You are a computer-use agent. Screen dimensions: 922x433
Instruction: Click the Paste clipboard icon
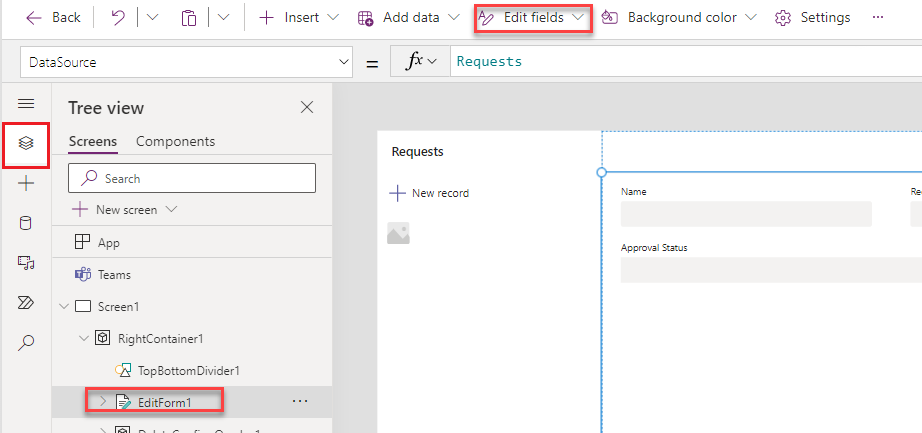pos(189,18)
